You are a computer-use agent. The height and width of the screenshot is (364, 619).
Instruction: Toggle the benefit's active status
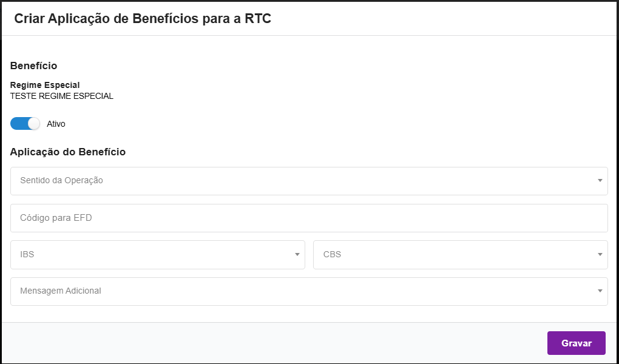click(25, 123)
